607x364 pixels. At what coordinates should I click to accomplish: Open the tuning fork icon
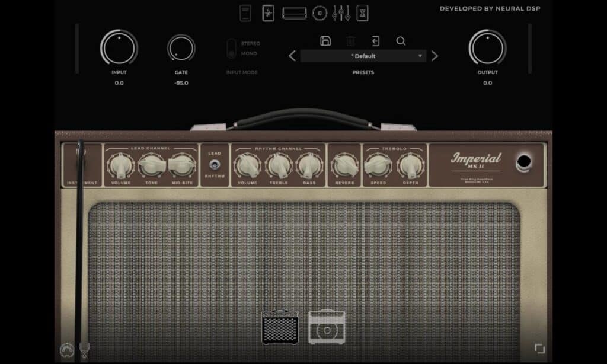[84, 350]
